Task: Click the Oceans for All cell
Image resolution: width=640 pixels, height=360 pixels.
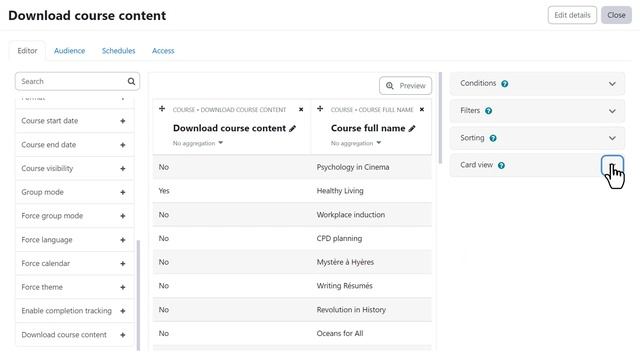Action: pos(340,333)
